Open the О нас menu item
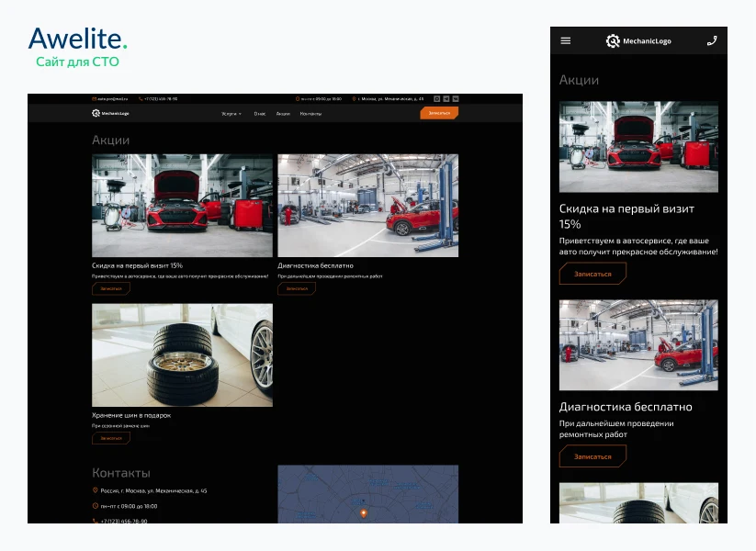Image resolution: width=756 pixels, height=551 pixels. point(259,114)
